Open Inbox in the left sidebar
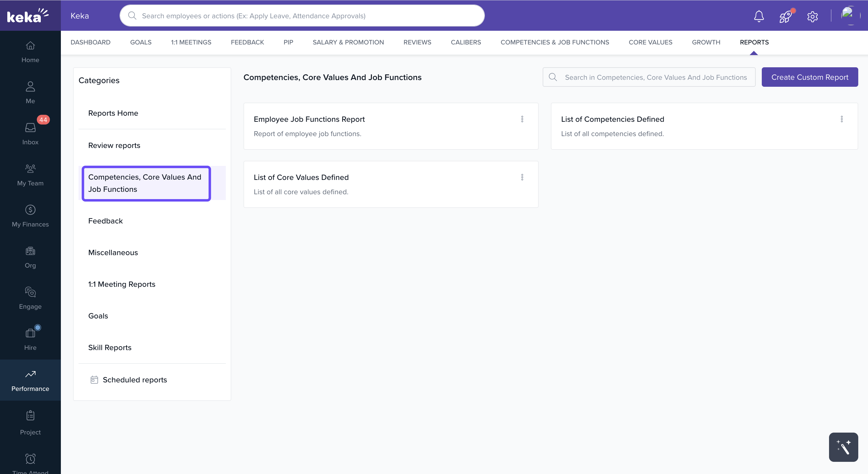 point(30,134)
